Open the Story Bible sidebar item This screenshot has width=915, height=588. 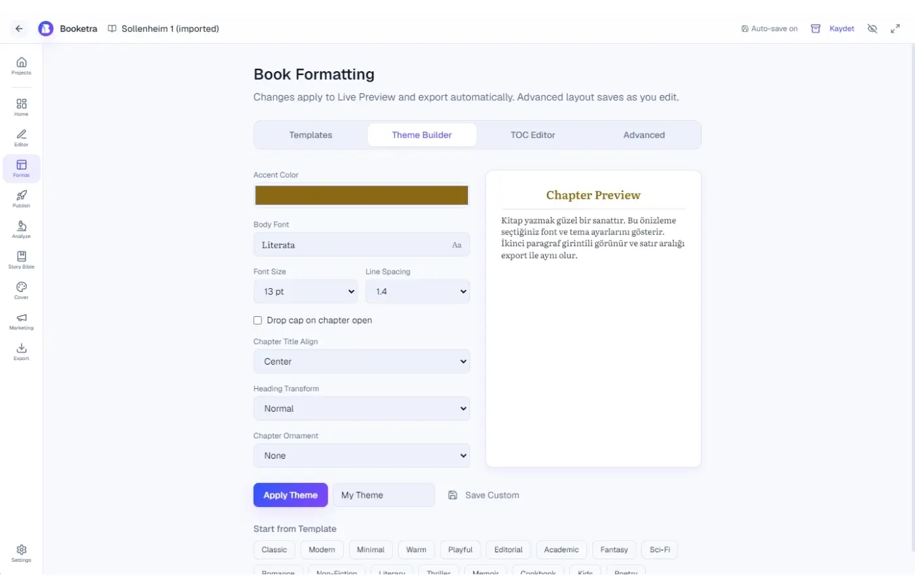click(x=22, y=260)
